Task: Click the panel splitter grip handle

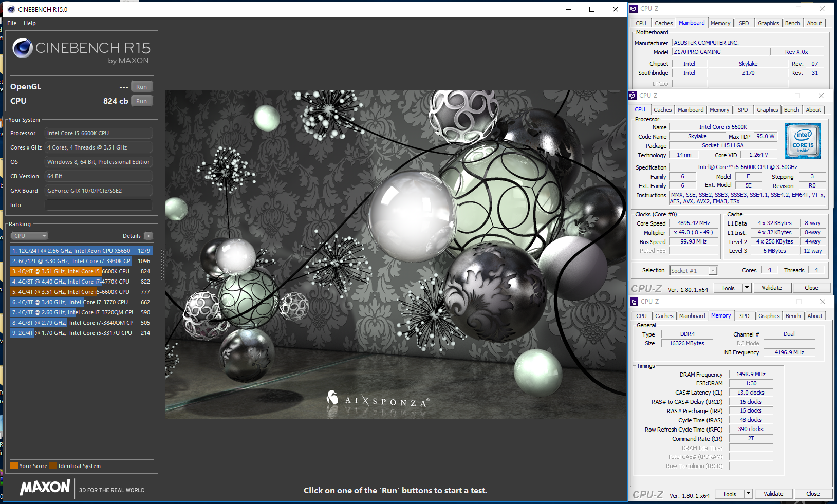Action: click(163, 265)
